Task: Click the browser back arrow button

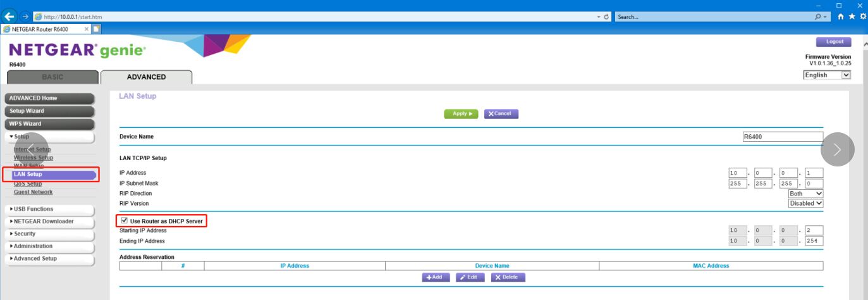Action: (9, 16)
